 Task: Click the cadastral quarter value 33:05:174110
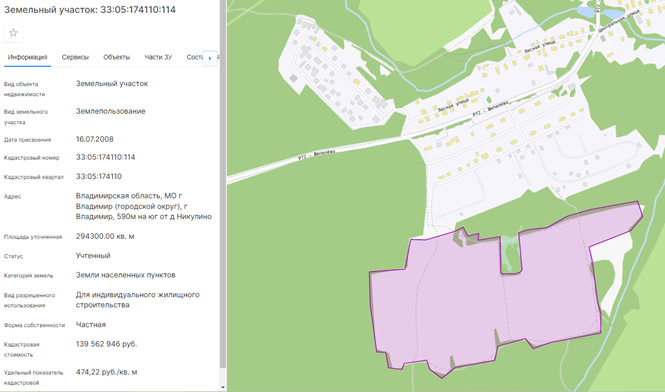99,176
